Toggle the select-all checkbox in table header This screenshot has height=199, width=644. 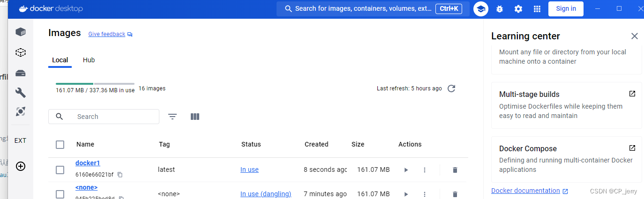coord(60,145)
